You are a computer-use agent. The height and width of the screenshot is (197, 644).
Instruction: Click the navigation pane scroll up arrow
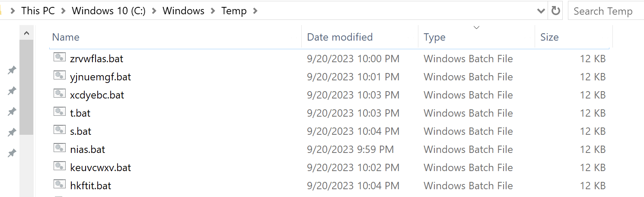[x=26, y=33]
